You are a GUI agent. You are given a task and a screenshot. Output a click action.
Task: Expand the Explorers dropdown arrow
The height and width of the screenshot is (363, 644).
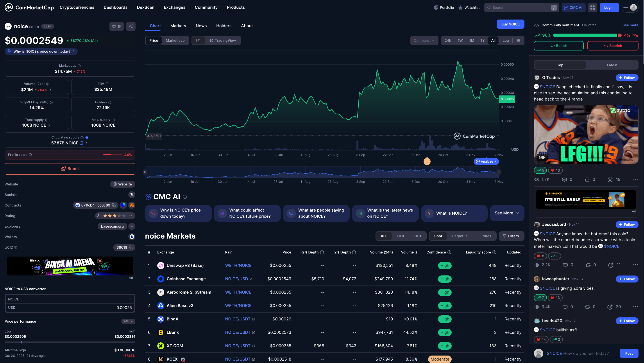pyautogui.click(x=132, y=226)
